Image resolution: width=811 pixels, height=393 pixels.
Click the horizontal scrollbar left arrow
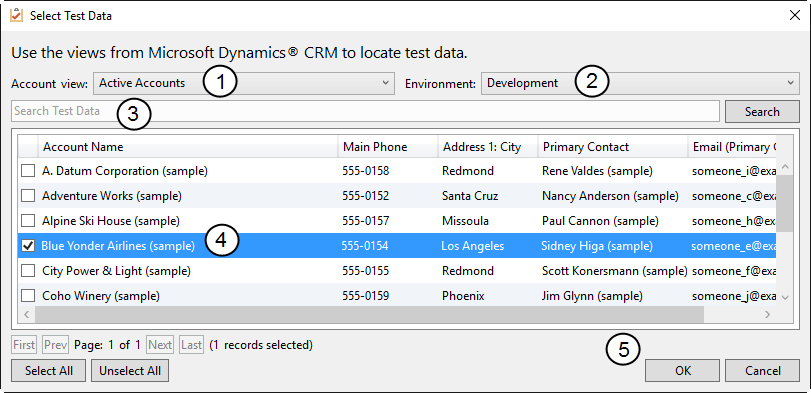26,314
